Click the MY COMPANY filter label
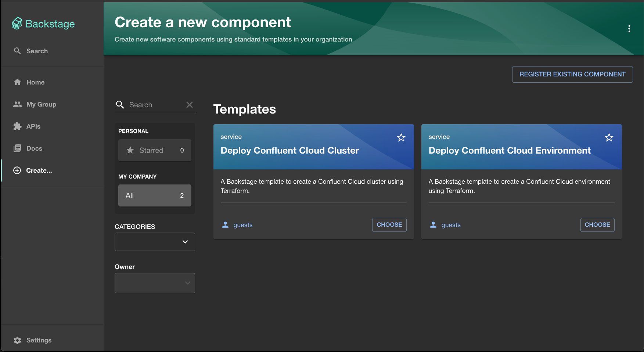Image resolution: width=644 pixels, height=352 pixels. click(x=137, y=177)
